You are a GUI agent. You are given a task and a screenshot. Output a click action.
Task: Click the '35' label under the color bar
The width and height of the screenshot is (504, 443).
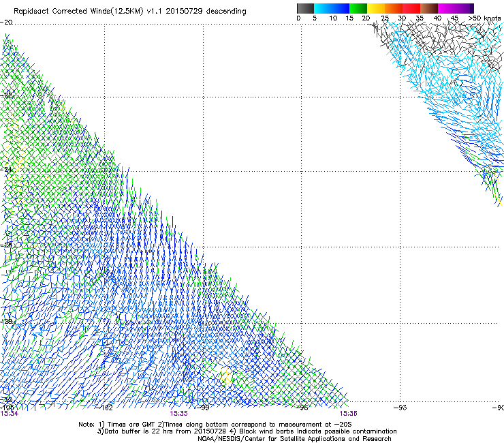pos(420,18)
